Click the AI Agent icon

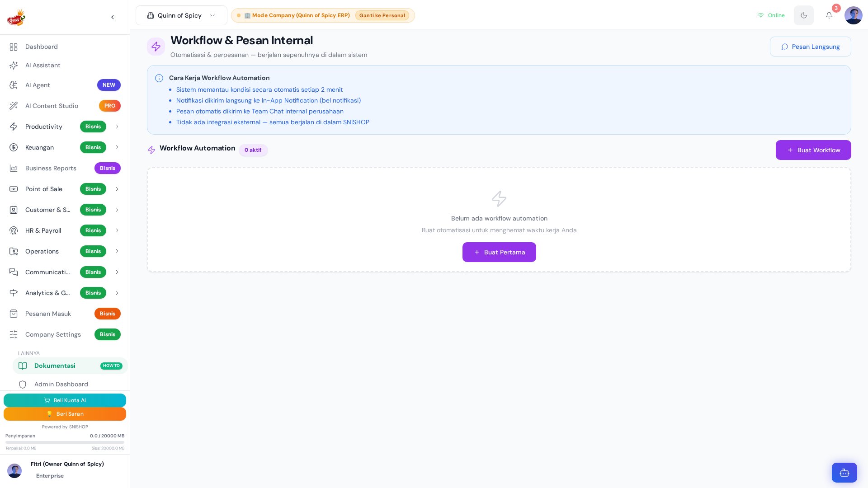[x=14, y=85]
